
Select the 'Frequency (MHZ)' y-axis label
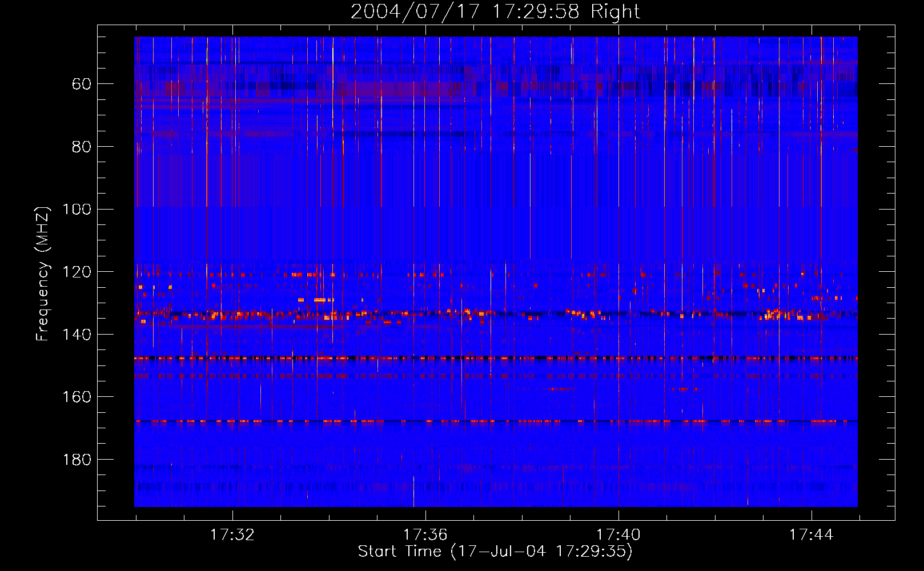tap(43, 274)
